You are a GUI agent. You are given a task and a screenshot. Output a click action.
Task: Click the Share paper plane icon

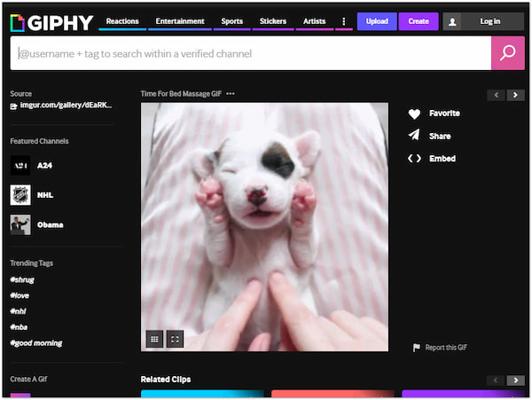coord(414,135)
